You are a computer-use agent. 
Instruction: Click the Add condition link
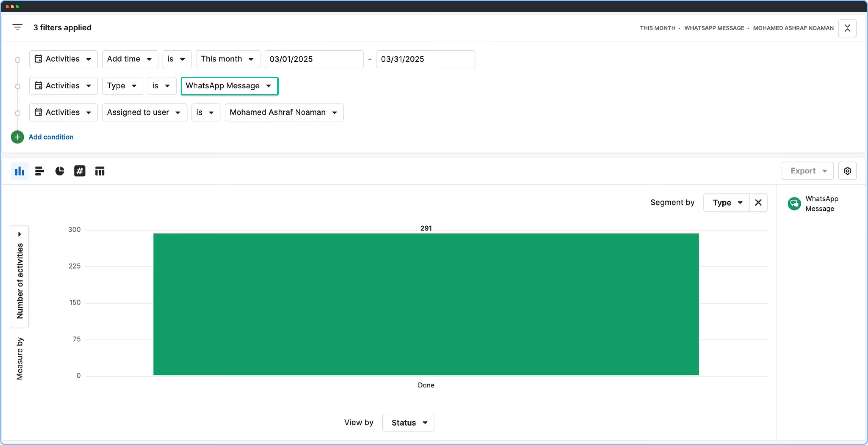pos(51,137)
